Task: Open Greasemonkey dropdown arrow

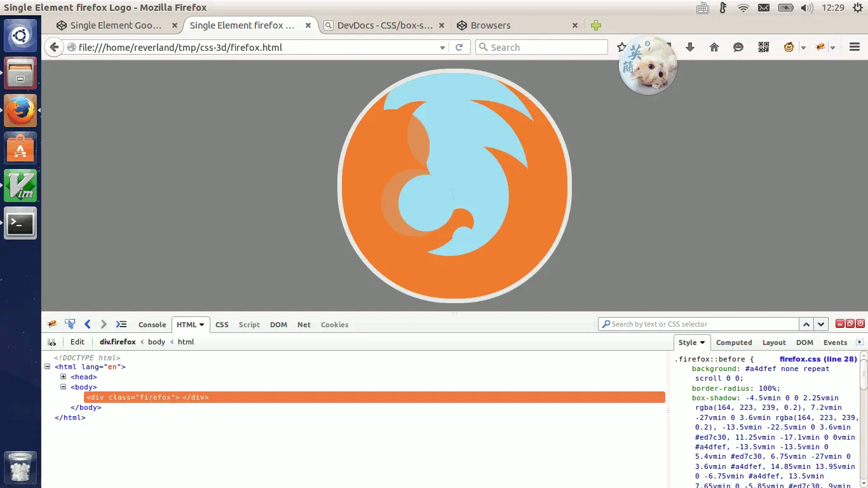Action: (803, 48)
